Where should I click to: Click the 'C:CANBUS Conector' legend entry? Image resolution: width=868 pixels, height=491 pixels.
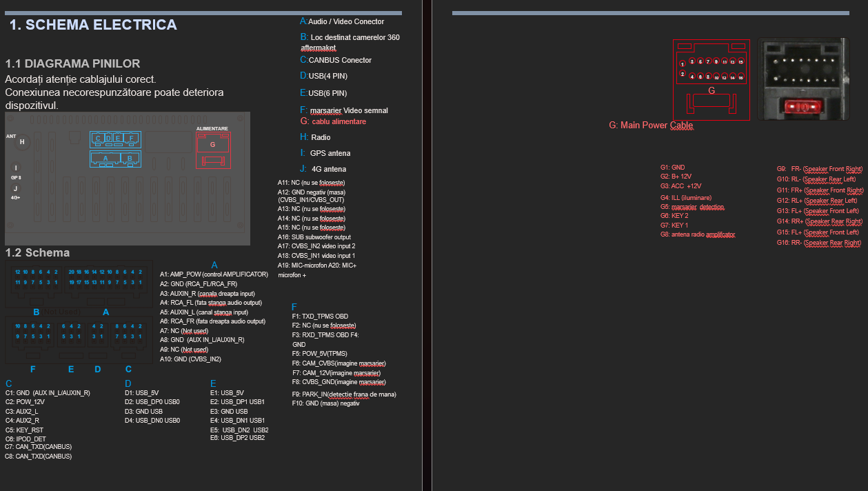[336, 60]
